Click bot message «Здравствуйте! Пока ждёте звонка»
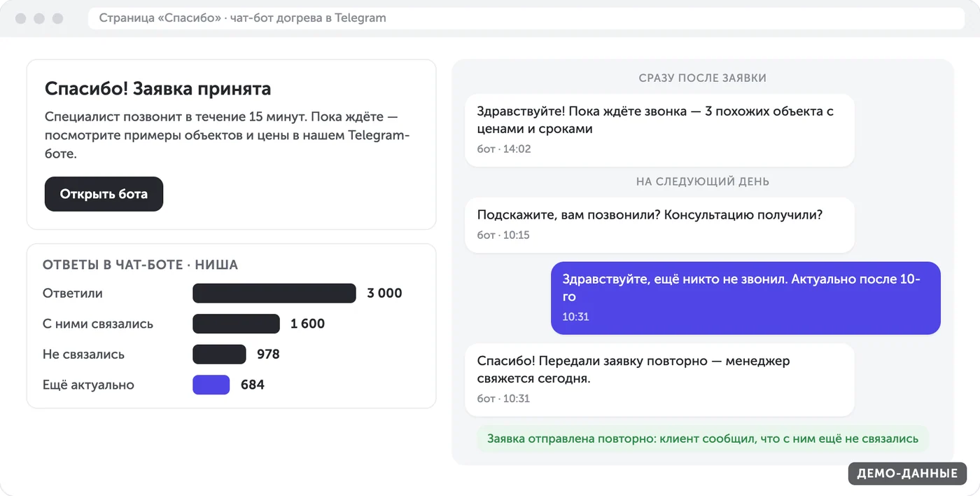This screenshot has height=496, width=980. point(659,130)
